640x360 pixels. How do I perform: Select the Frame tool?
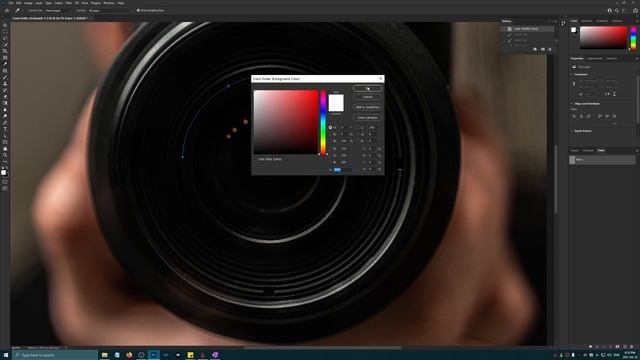click(5, 58)
